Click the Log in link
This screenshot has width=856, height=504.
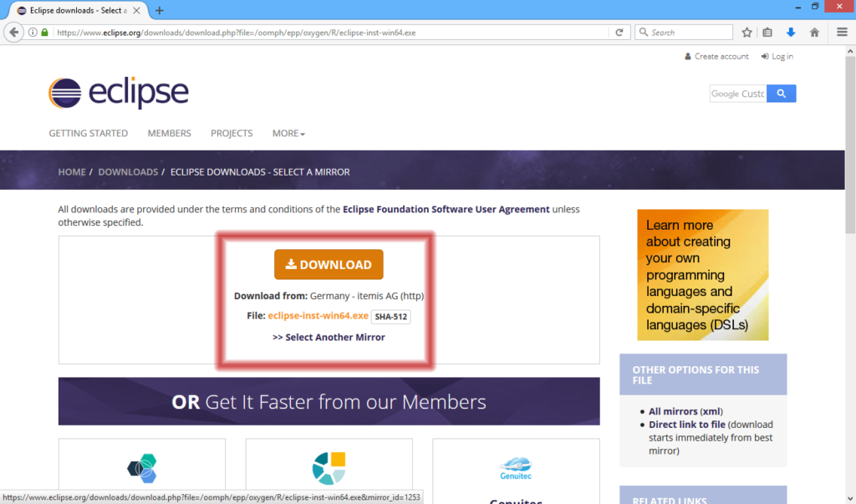[x=777, y=56]
